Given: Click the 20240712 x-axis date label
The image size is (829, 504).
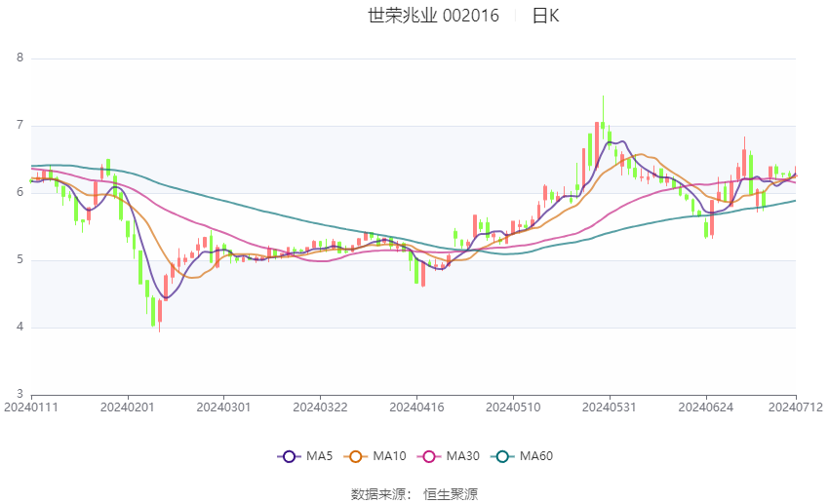Looking at the screenshot, I should click(x=796, y=407).
